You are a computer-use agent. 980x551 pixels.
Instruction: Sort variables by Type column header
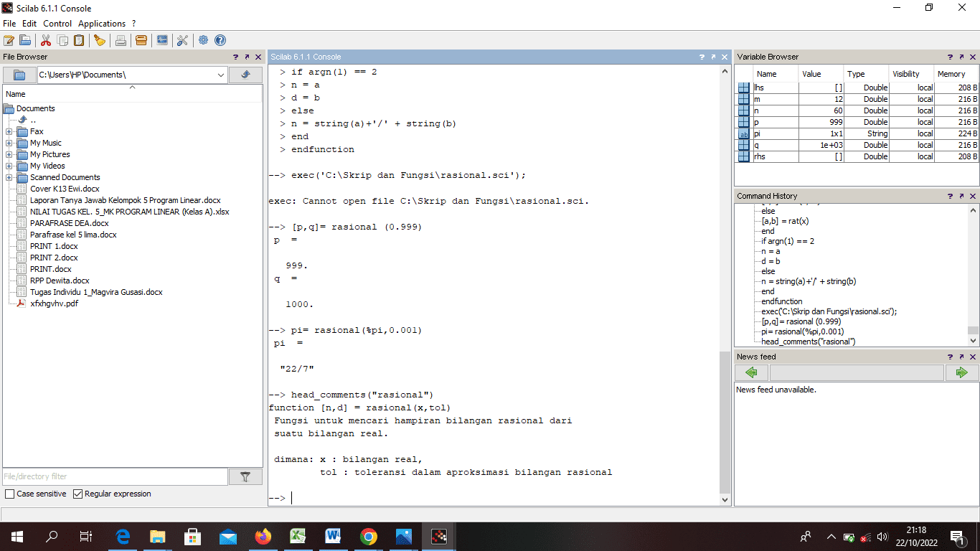tap(865, 74)
